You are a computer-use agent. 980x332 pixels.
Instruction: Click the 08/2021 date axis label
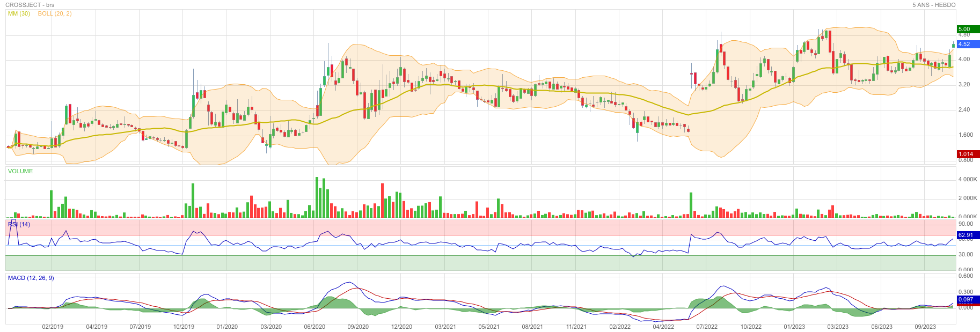[532, 327]
